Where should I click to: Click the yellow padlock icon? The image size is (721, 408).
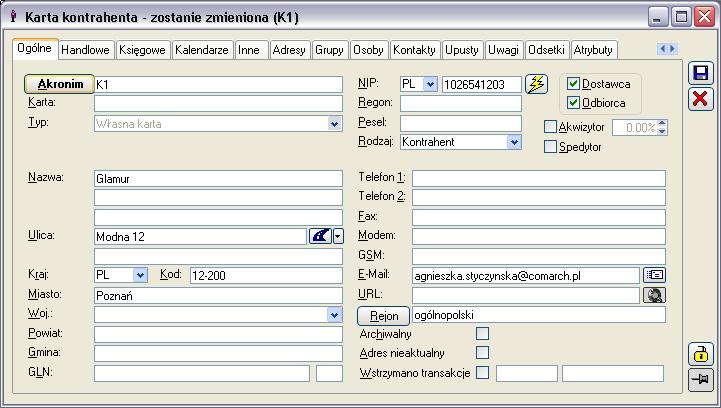[x=701, y=354]
